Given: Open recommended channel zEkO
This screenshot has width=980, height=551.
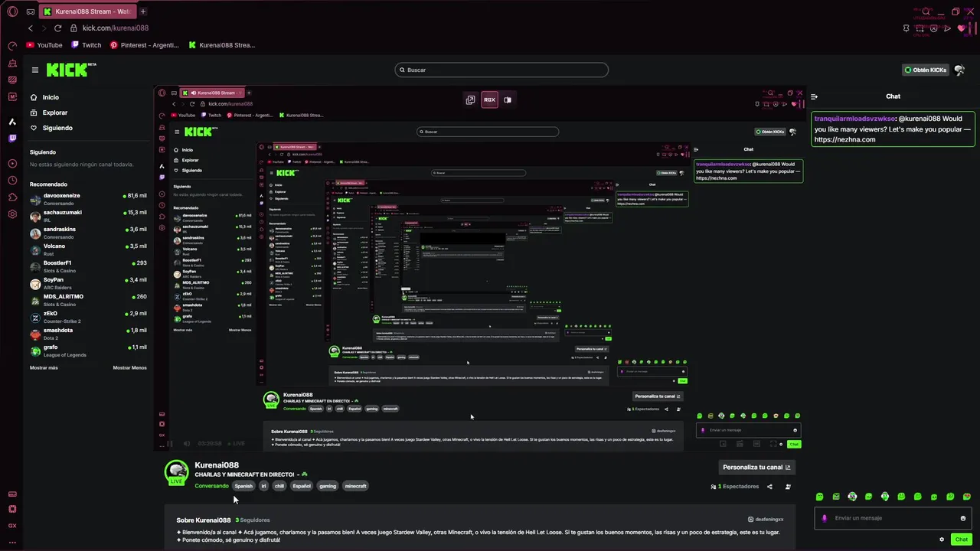Looking at the screenshot, I should pos(88,317).
